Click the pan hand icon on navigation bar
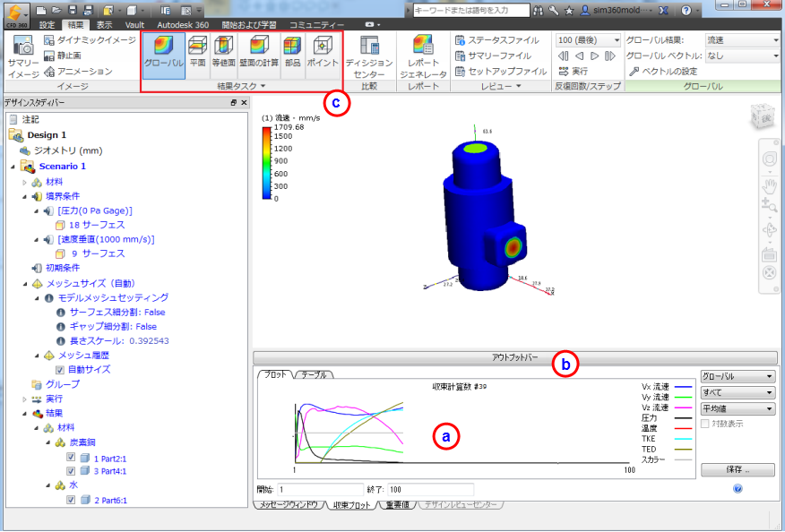This screenshot has width=785, height=532. [x=769, y=185]
